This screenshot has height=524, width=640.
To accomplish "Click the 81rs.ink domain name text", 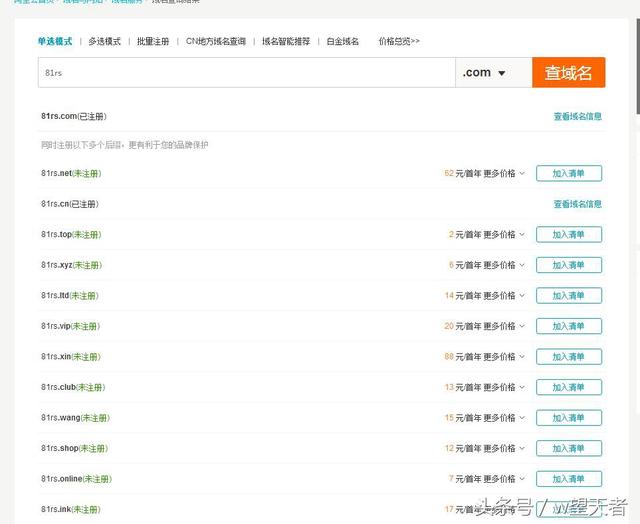I will 56,510.
